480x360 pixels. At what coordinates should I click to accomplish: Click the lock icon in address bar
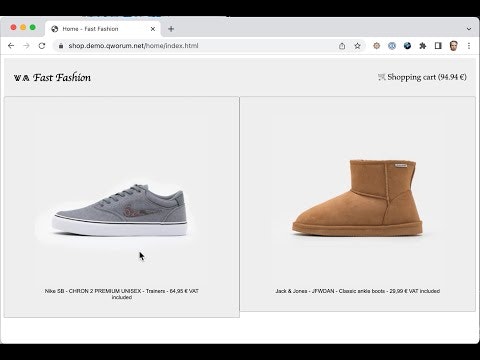click(x=61, y=46)
